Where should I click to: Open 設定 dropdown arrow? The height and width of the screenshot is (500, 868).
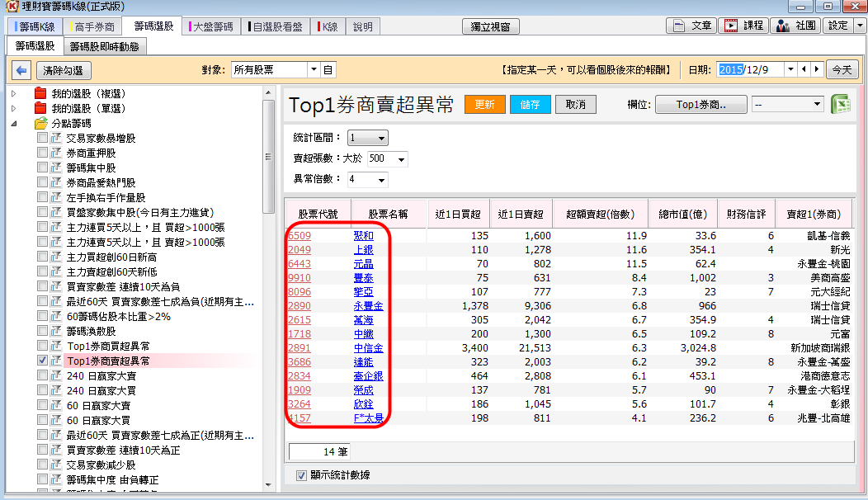(x=860, y=26)
